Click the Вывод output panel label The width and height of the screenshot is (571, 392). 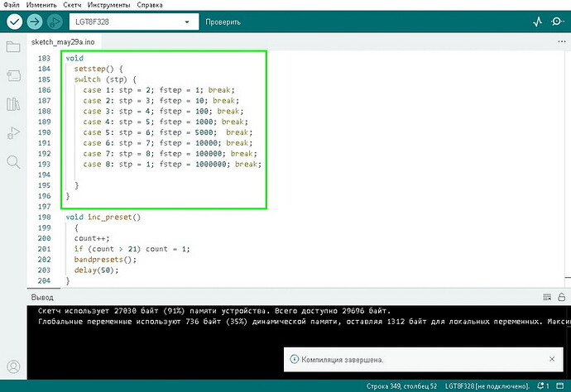click(x=42, y=298)
